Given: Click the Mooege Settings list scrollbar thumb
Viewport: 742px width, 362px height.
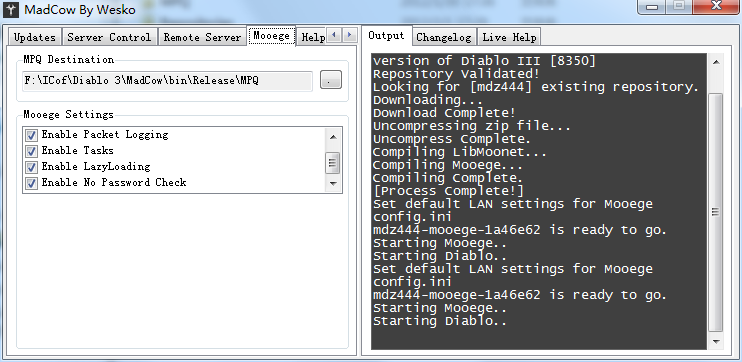Looking at the screenshot, I should [x=333, y=163].
